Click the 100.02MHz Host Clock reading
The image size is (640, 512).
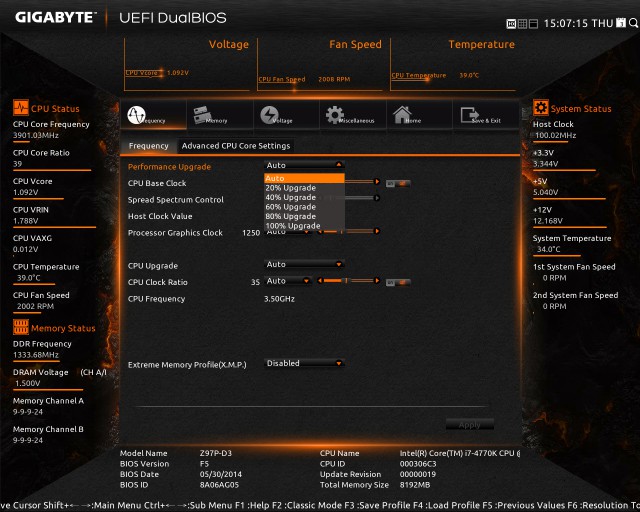tap(555, 135)
